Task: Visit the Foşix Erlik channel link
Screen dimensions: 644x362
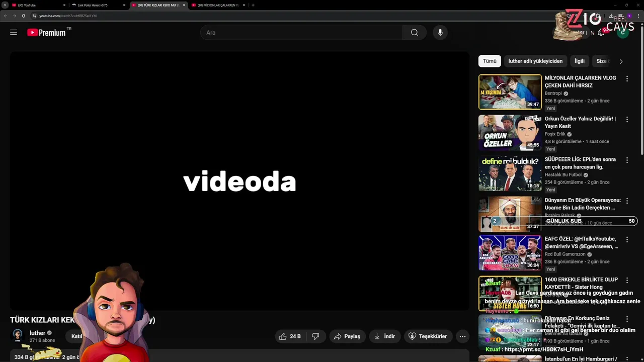Action: (x=555, y=134)
